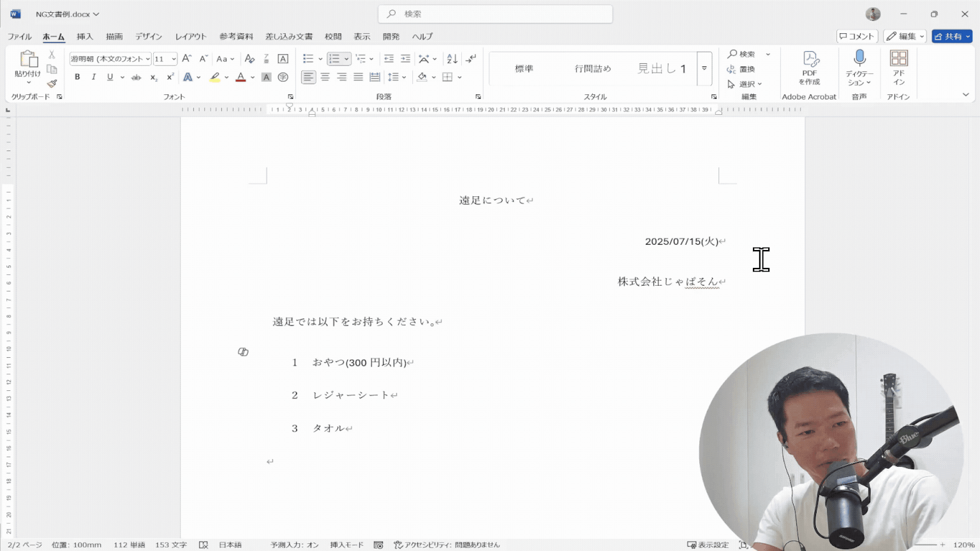Click the sort A-Z icon
Screen dimensions: 980x551
point(452,59)
